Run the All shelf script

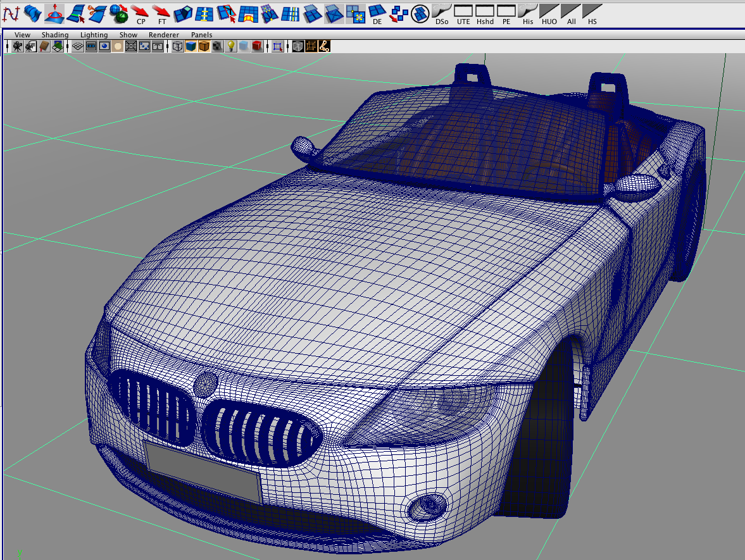[x=571, y=13]
